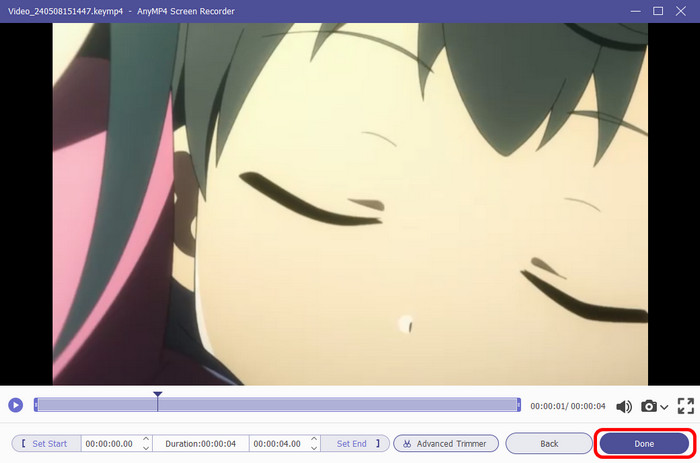
Task: Click the trim start handle on timeline
Action: tap(36, 405)
